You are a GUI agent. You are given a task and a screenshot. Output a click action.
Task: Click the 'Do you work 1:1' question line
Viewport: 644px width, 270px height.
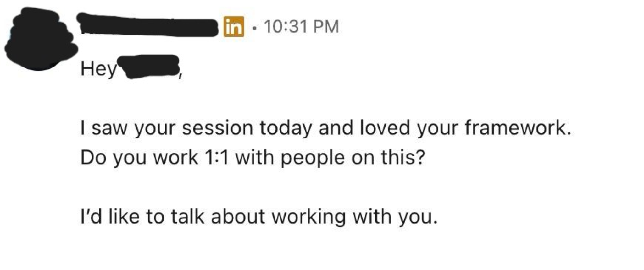253,157
